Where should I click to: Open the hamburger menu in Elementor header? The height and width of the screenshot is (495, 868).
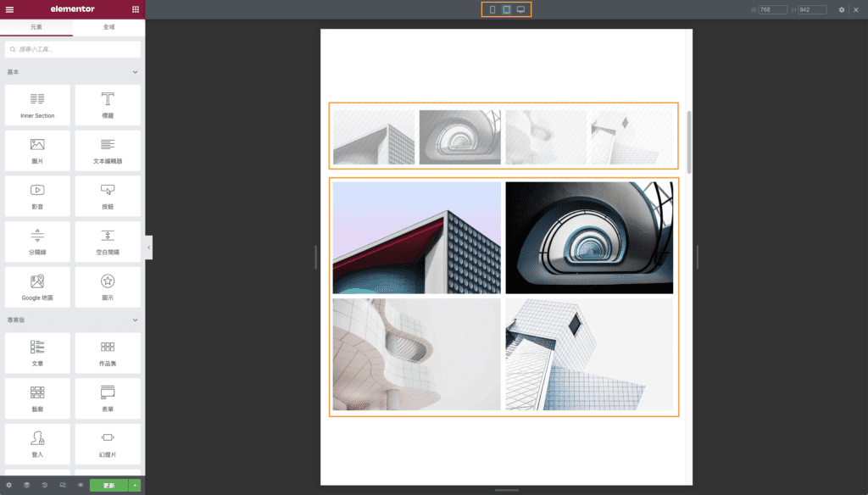point(9,9)
